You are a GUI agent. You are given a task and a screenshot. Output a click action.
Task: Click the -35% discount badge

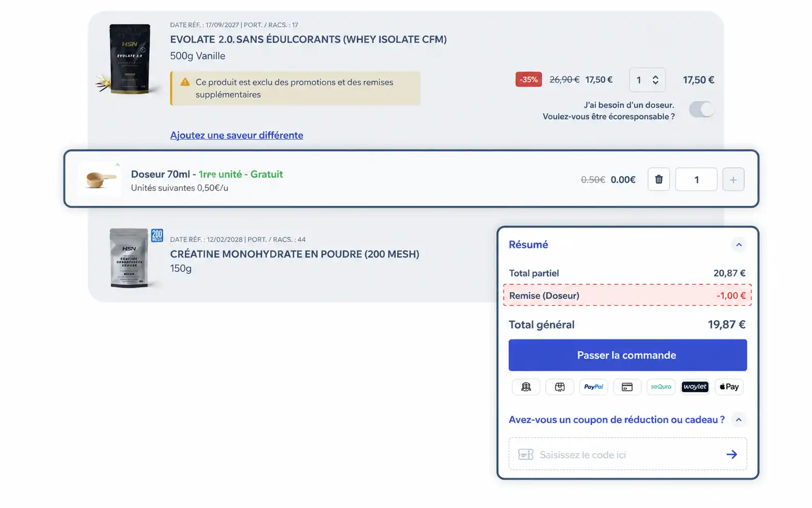point(528,79)
